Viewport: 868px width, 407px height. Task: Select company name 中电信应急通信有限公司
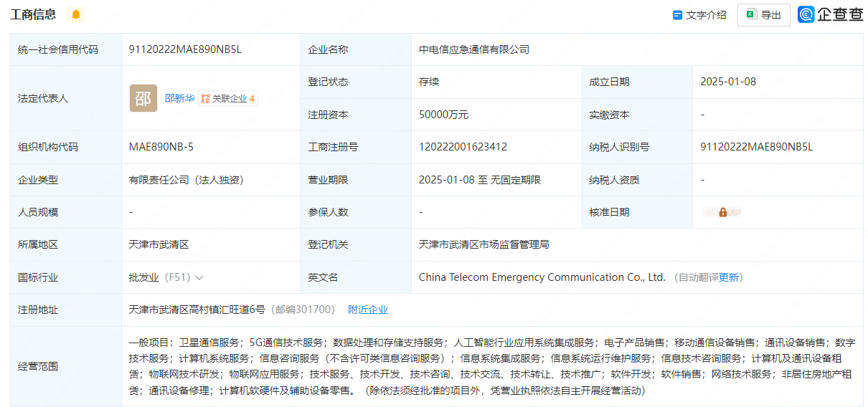coord(474,49)
